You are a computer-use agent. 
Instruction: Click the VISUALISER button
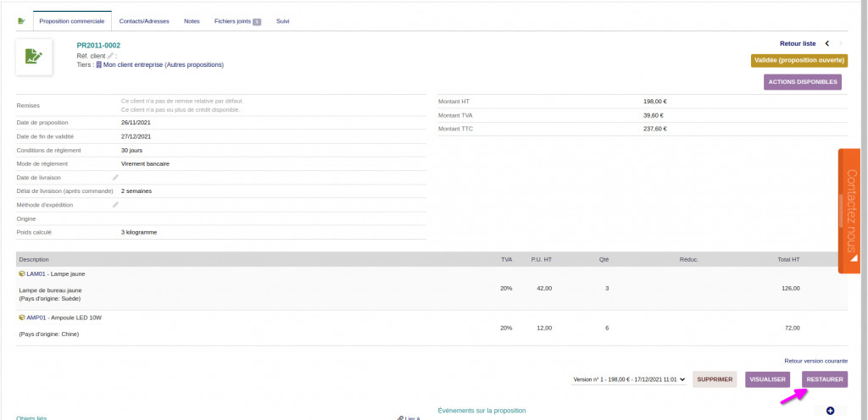pyautogui.click(x=768, y=379)
